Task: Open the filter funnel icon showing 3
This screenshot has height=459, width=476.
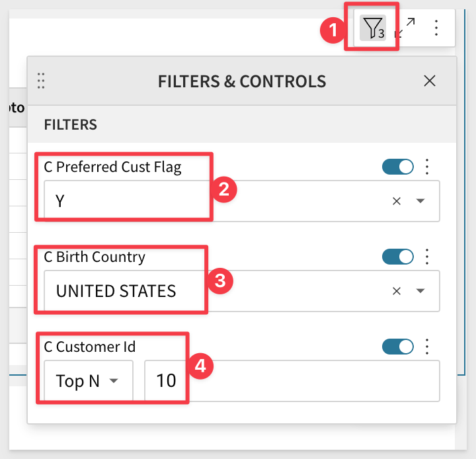Action: point(373,28)
